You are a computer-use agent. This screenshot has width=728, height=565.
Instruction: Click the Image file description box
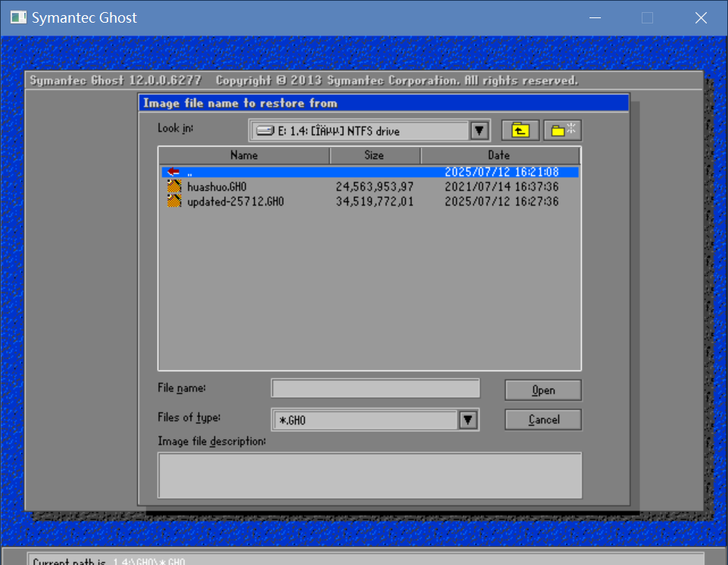click(x=369, y=476)
